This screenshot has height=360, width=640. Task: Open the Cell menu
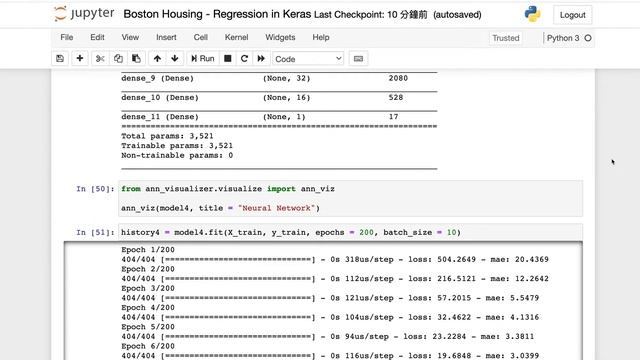[x=200, y=37]
